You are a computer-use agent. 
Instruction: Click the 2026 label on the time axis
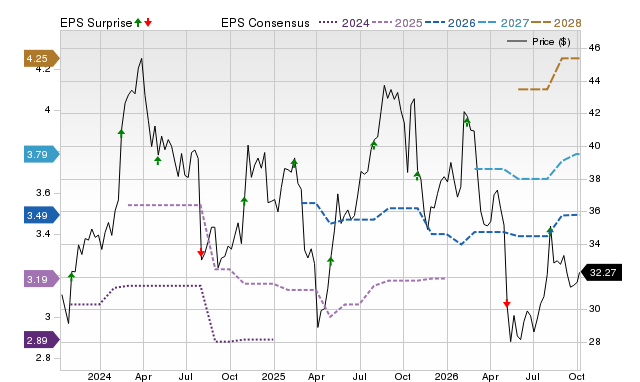point(447,376)
